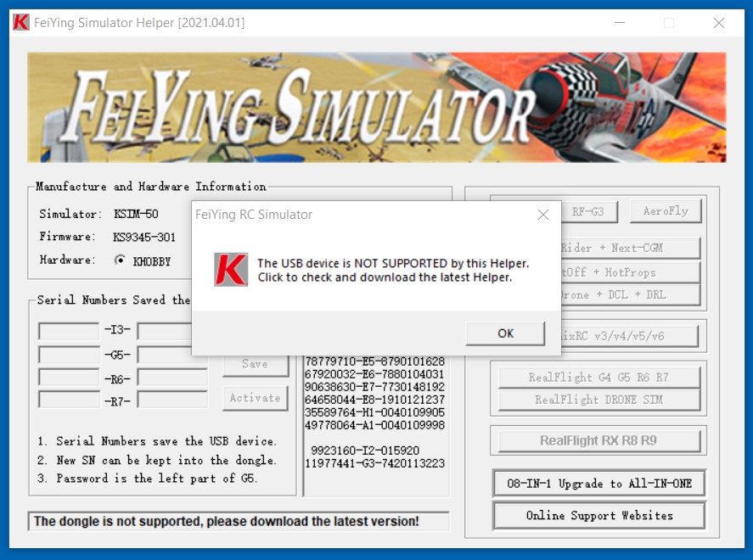Open Online Support Websites
The image size is (753, 560).
point(598,515)
